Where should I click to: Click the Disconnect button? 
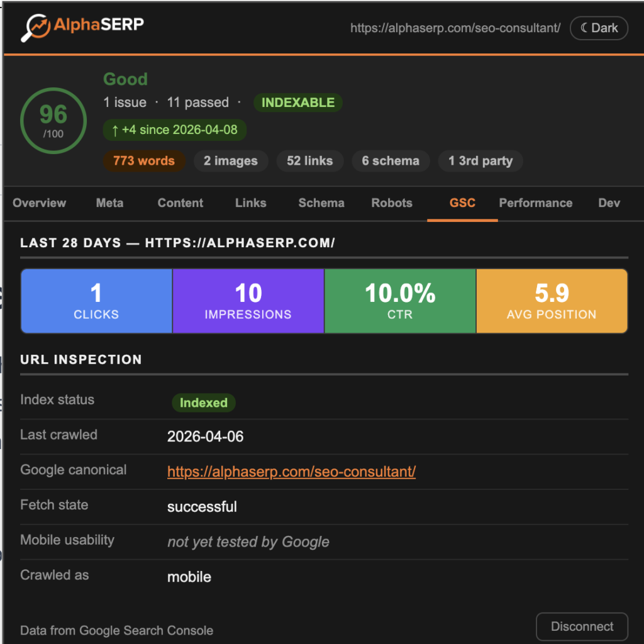pyautogui.click(x=582, y=626)
